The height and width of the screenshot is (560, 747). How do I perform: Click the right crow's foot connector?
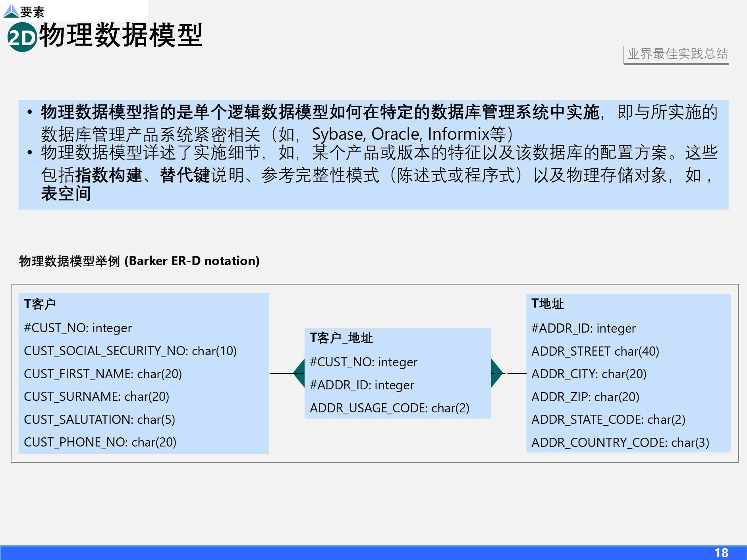click(x=497, y=373)
